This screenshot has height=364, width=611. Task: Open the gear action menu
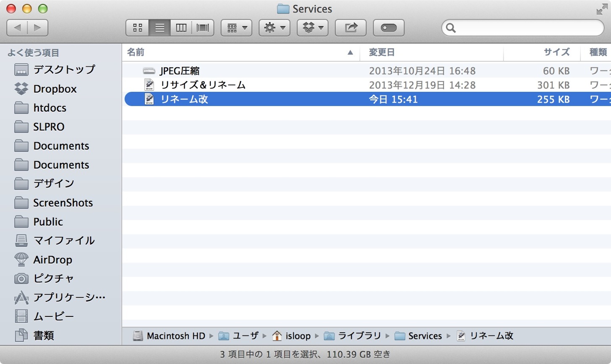(274, 28)
